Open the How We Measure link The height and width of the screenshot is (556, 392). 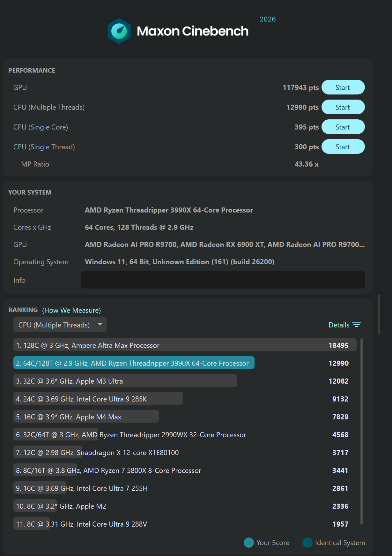[x=71, y=310]
